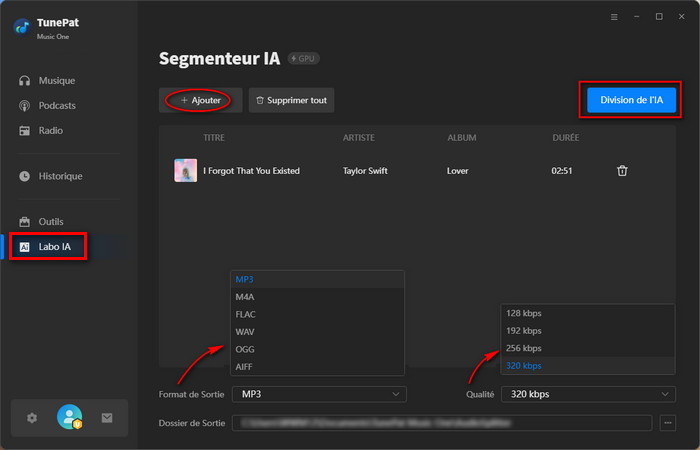The height and width of the screenshot is (450, 700).
Task: Click the ARTISTE column header
Action: [x=359, y=138]
